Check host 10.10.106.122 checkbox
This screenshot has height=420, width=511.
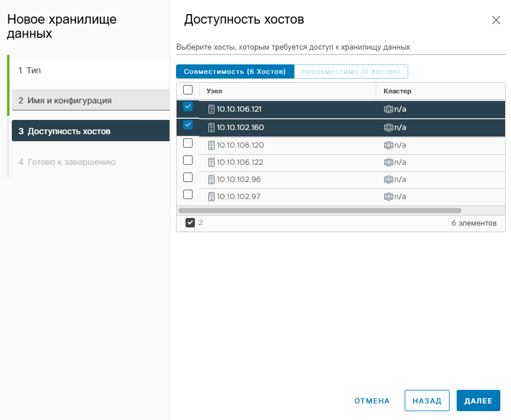click(188, 160)
